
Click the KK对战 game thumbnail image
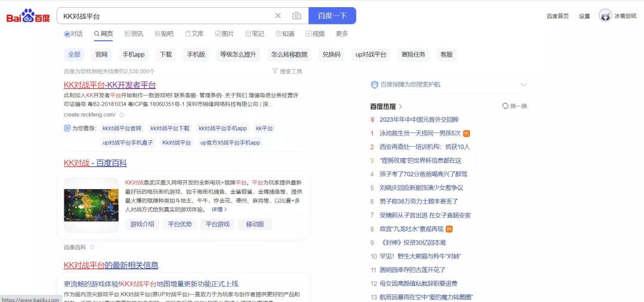[91, 205]
